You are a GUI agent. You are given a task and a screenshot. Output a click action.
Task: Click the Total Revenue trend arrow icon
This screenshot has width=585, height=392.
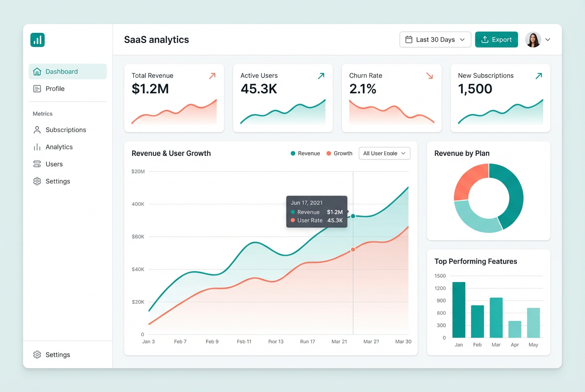212,76
